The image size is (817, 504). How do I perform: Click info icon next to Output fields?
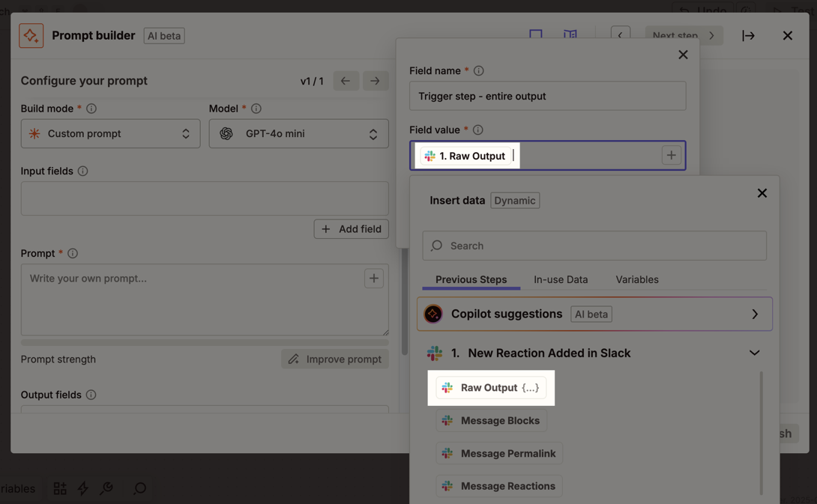click(91, 395)
